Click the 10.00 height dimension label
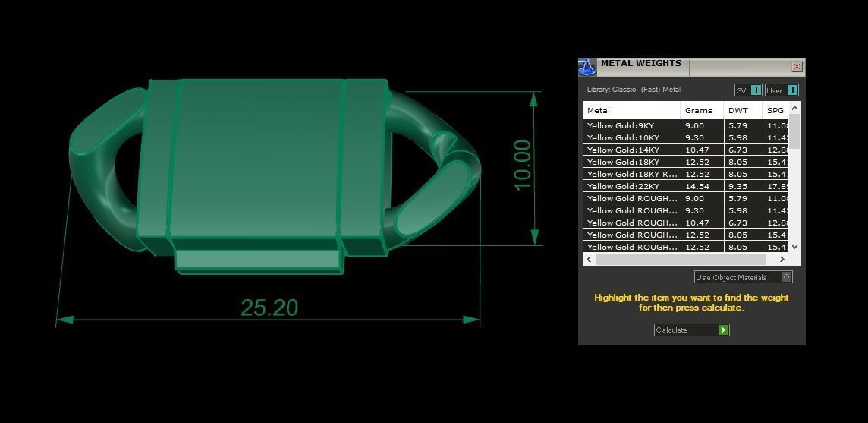The height and width of the screenshot is (423, 868). [523, 165]
